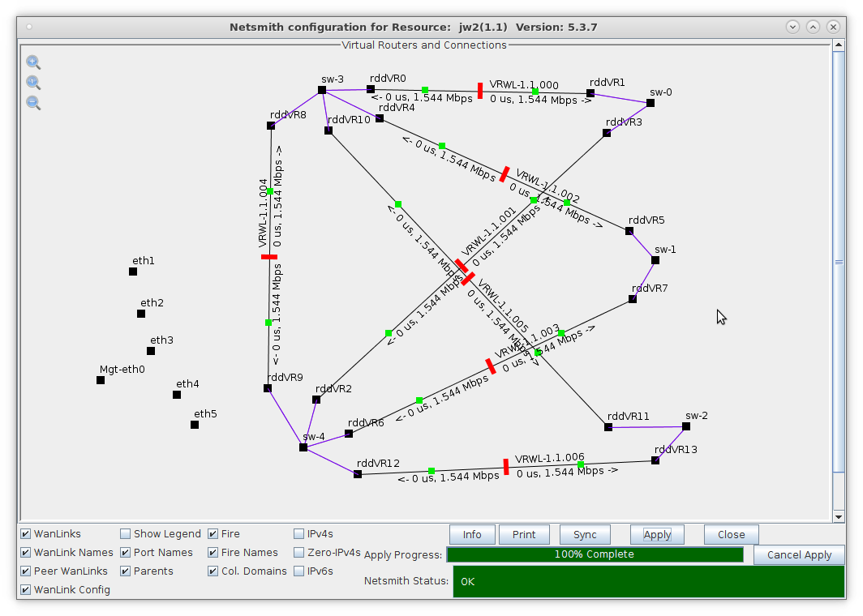Image resolution: width=863 pixels, height=616 pixels.
Task: Click the Print button
Action: pos(524,535)
